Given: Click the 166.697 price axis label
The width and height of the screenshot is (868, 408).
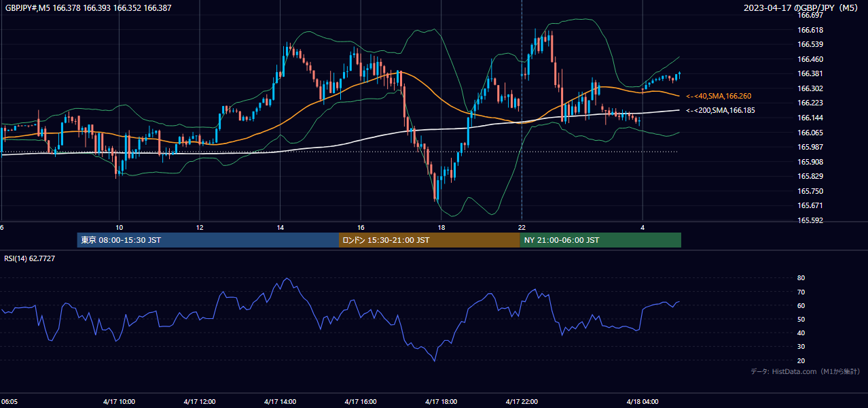Looking at the screenshot, I should (x=810, y=15).
